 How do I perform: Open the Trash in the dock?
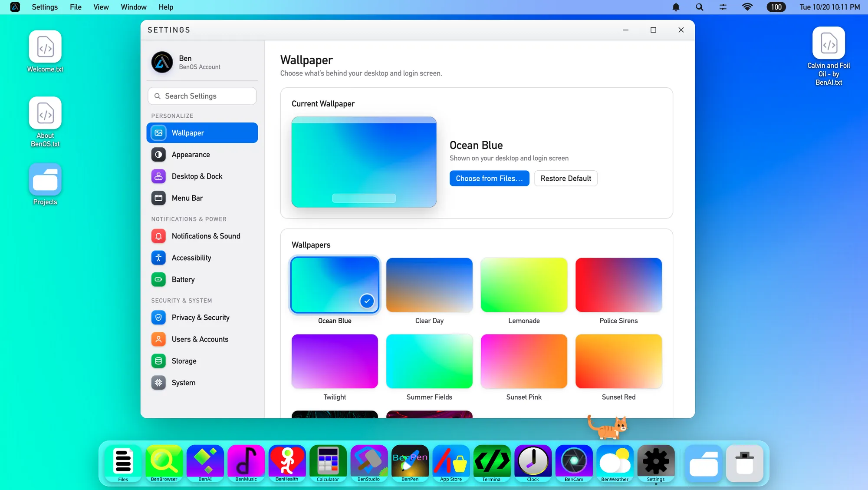745,463
